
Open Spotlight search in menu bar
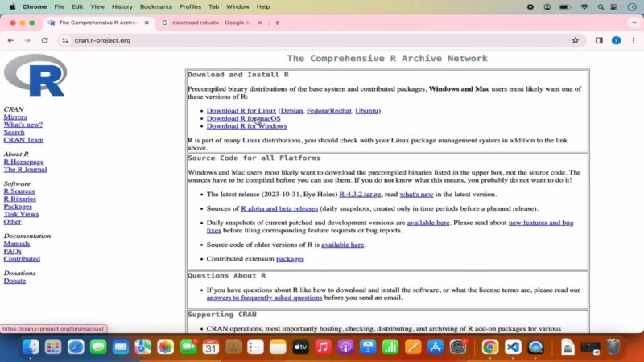[x=601, y=6]
